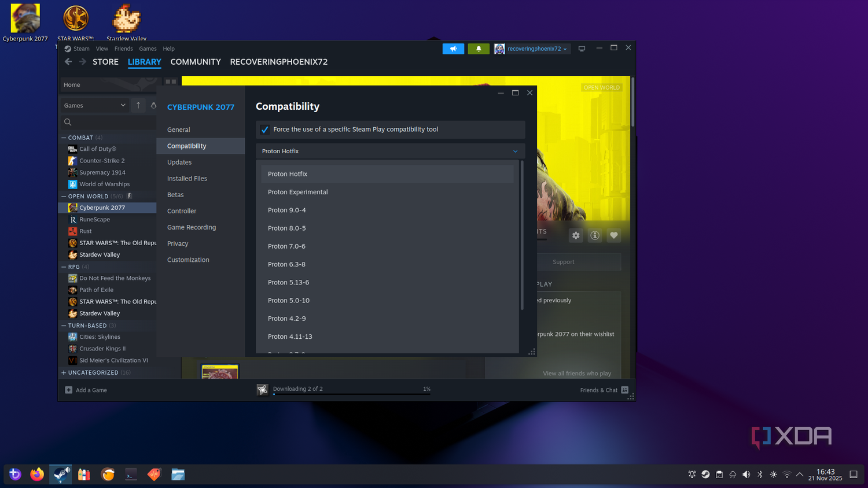
Task: Click the Friends & Chat icon
Action: coord(625,390)
